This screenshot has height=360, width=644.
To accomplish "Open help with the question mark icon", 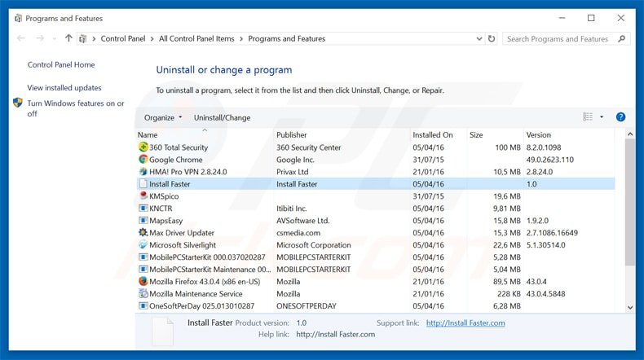I will [x=620, y=117].
